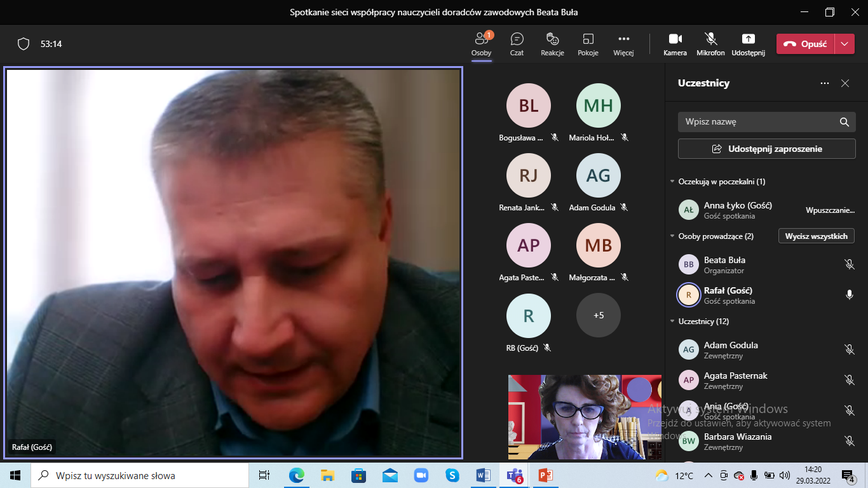Collapse the Oczekują w poczekalni section
This screenshot has height=488, width=868.
click(672, 182)
